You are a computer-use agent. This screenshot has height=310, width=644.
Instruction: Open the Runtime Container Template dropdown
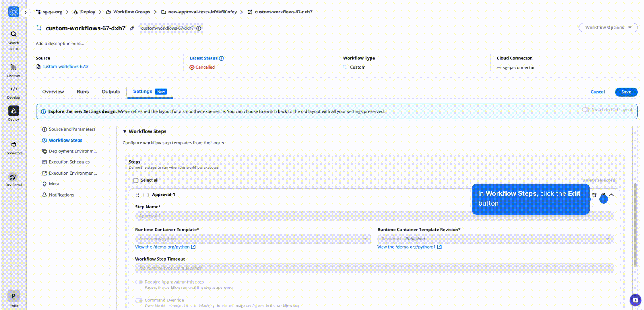(x=365, y=239)
